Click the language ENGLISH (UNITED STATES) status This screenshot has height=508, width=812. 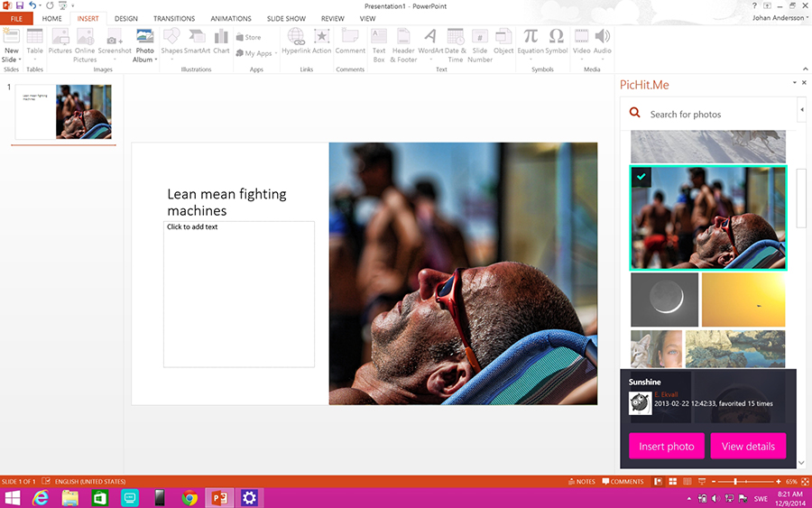coord(90,482)
